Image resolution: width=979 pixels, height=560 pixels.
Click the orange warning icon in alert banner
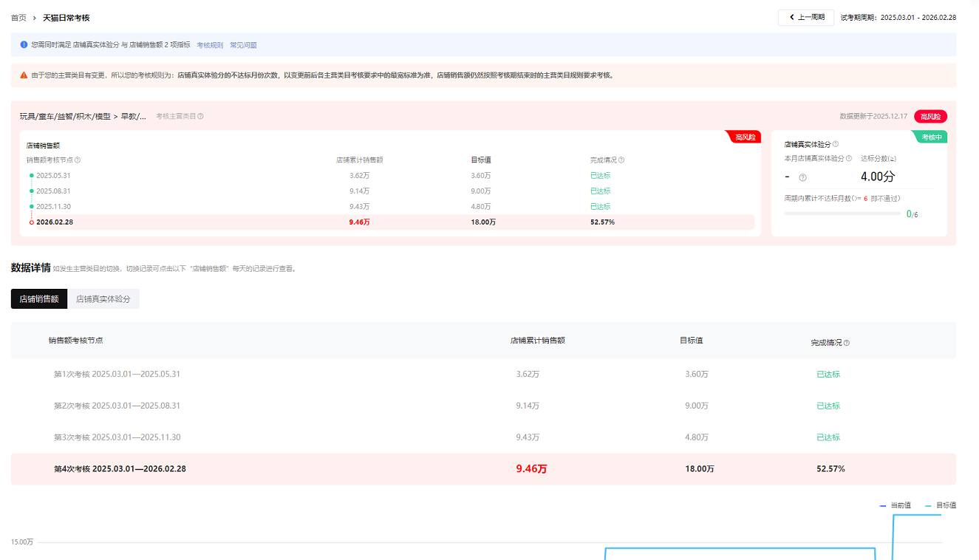tap(24, 75)
